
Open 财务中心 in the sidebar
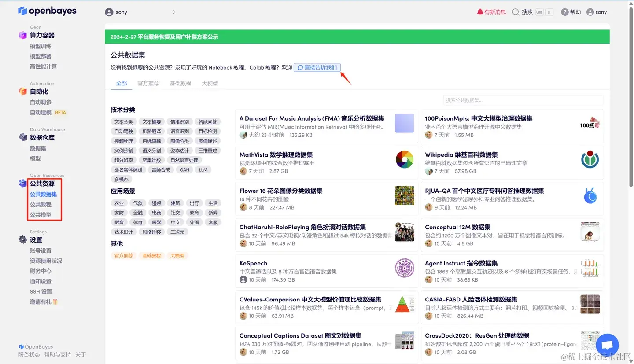[x=41, y=271]
